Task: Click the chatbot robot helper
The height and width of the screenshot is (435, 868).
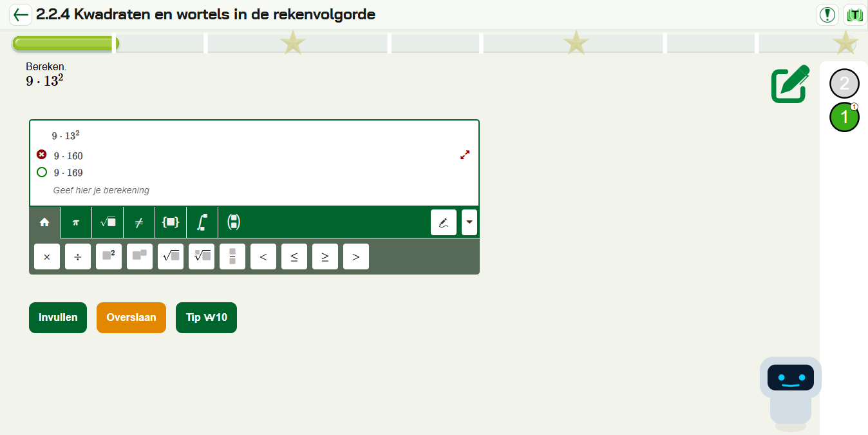Action: click(790, 394)
